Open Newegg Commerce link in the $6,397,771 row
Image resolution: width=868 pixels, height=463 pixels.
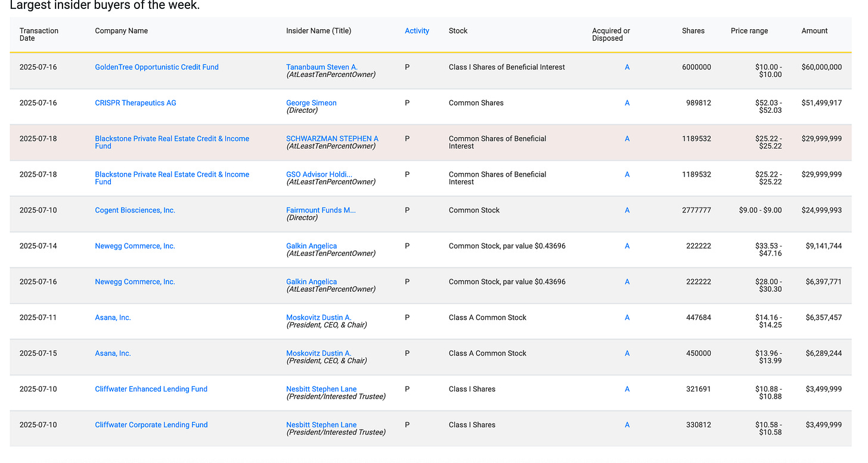[135, 282]
